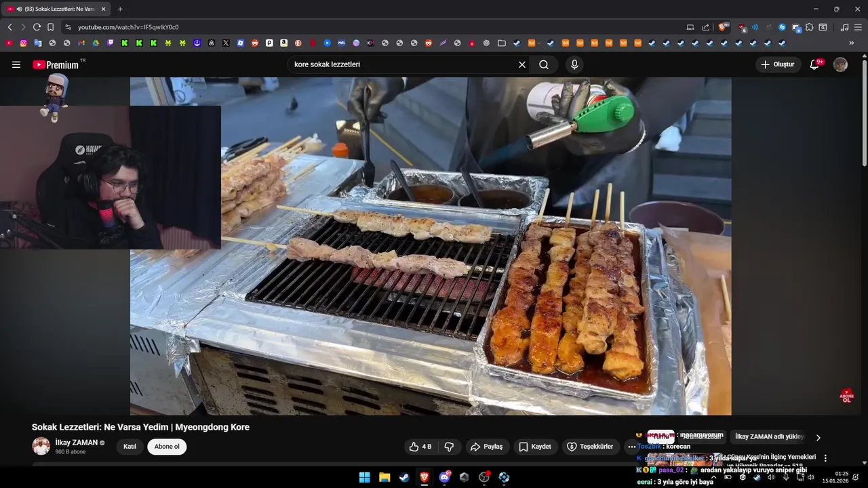The width and height of the screenshot is (868, 488).
Task: Open Steam from taskbar
Action: point(404,477)
